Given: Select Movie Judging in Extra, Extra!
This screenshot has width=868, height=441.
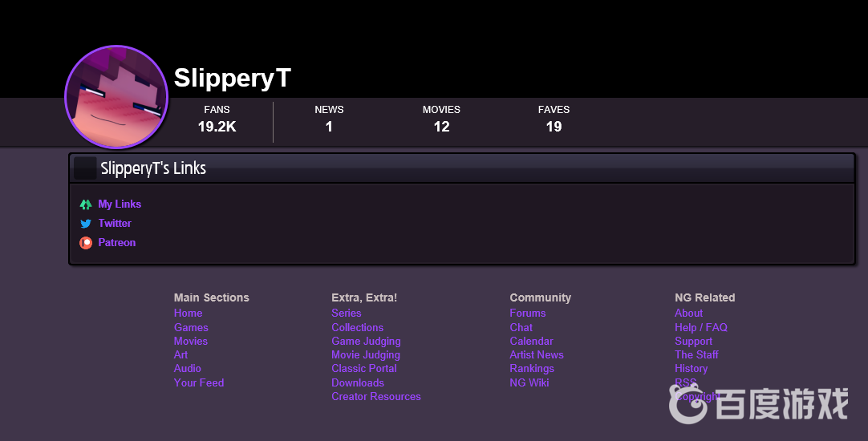Looking at the screenshot, I should point(366,354).
